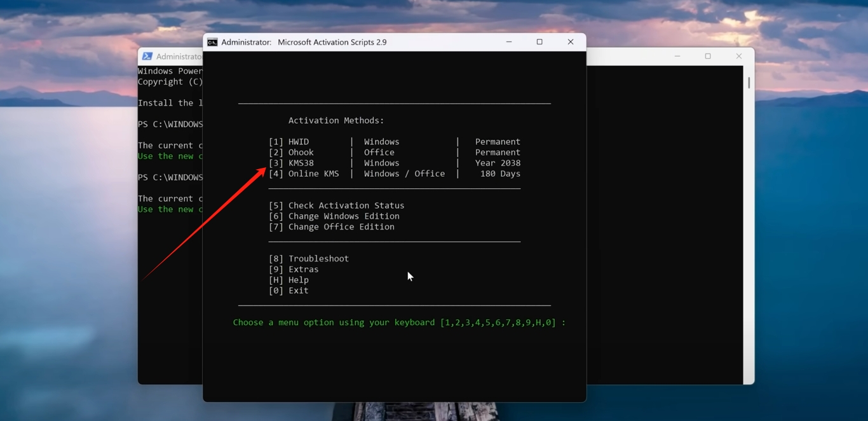Click the '[2] Ohook' menu line
This screenshot has height=421, width=868.
[x=395, y=153]
